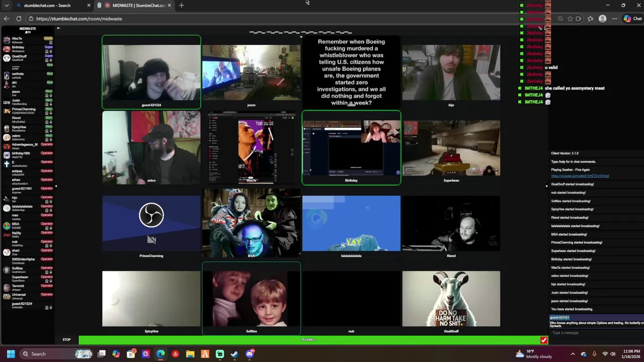
Task: Open Steam from the taskbar
Action: [x=234, y=354]
